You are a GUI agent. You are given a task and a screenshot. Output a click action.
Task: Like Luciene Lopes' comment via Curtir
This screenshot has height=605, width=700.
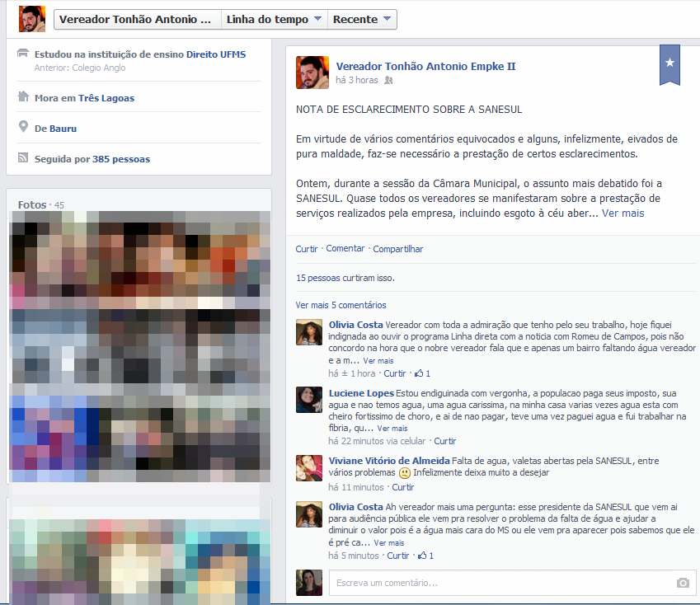point(445,441)
